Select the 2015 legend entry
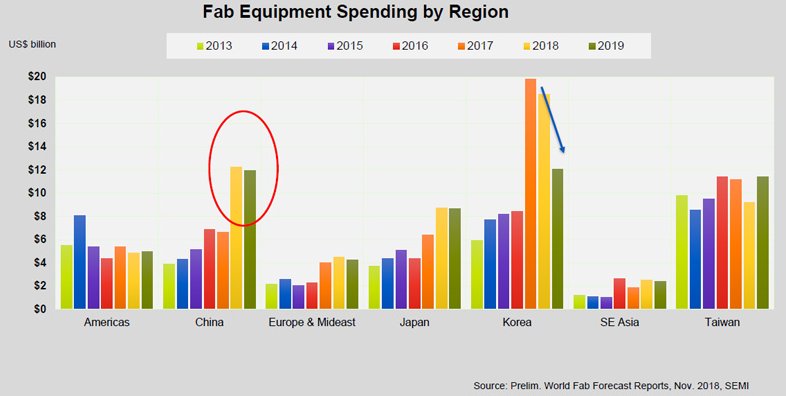 (x=346, y=46)
